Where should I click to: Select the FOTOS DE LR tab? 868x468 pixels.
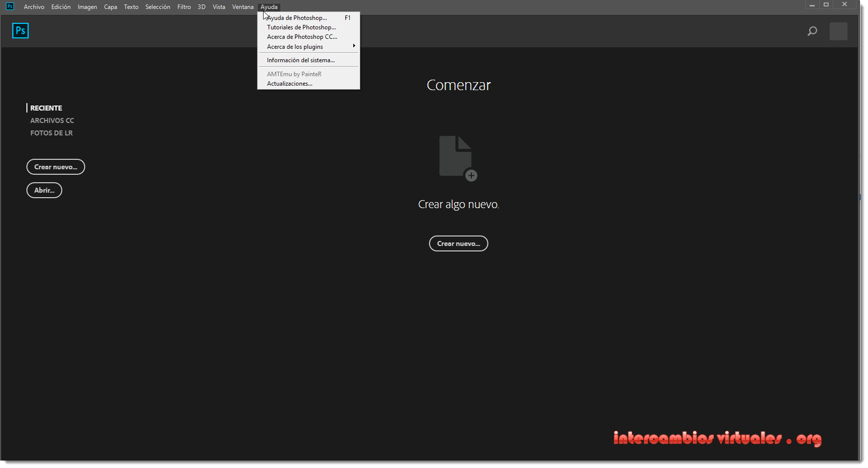(x=51, y=133)
